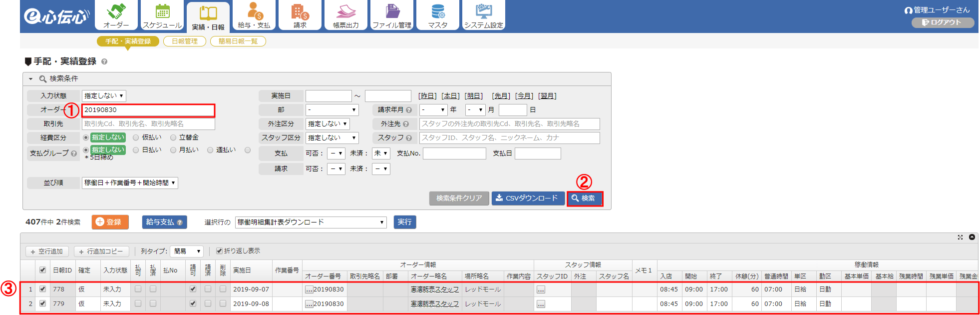The width and height of the screenshot is (980, 315).
Task: Toggle 請可 checkbox in row 2019-09-07
Action: coord(193,289)
